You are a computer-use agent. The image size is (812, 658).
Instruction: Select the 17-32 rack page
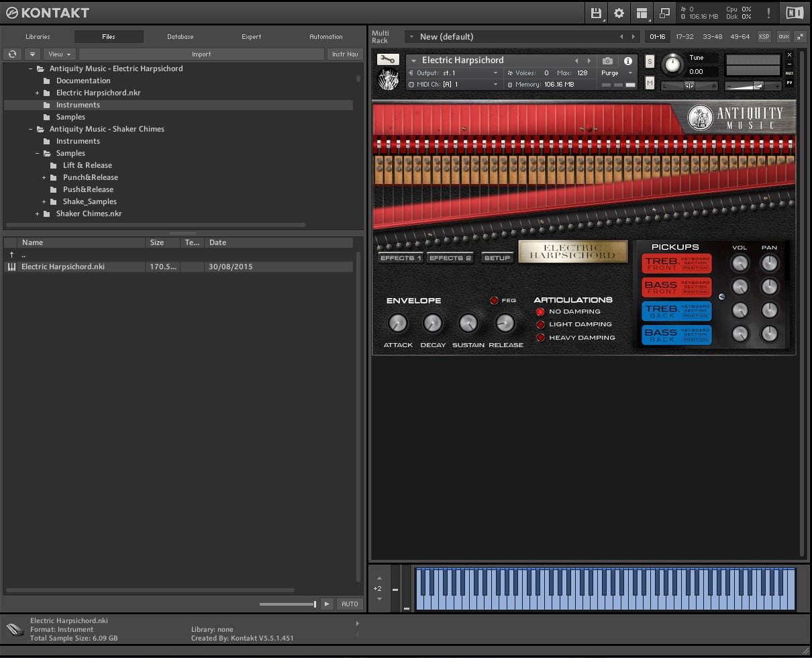click(x=686, y=37)
